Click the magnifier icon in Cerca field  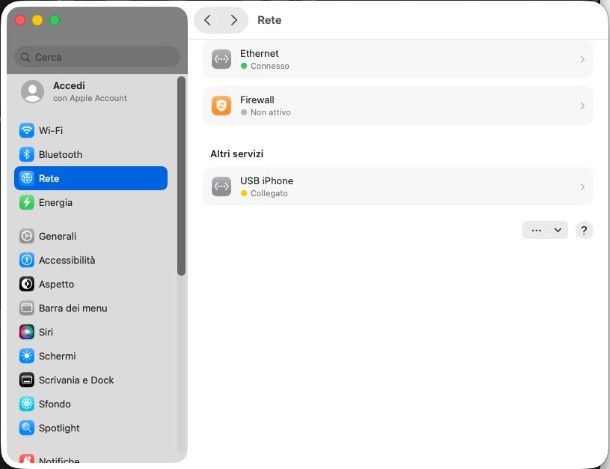click(26, 58)
